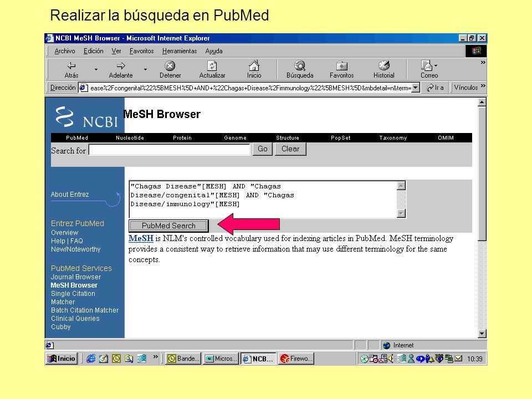Open the Búsqueda search pane

300,70
